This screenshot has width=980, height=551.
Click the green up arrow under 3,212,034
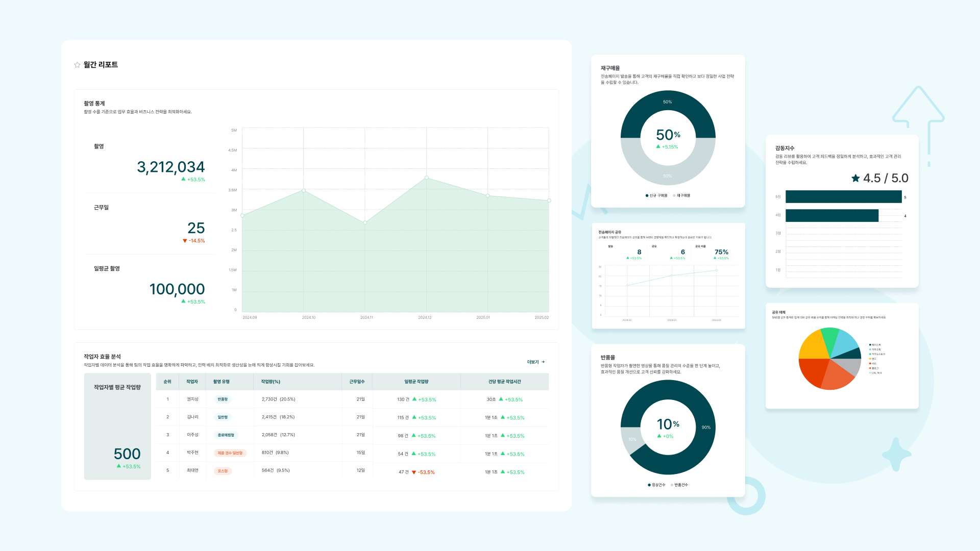[183, 179]
